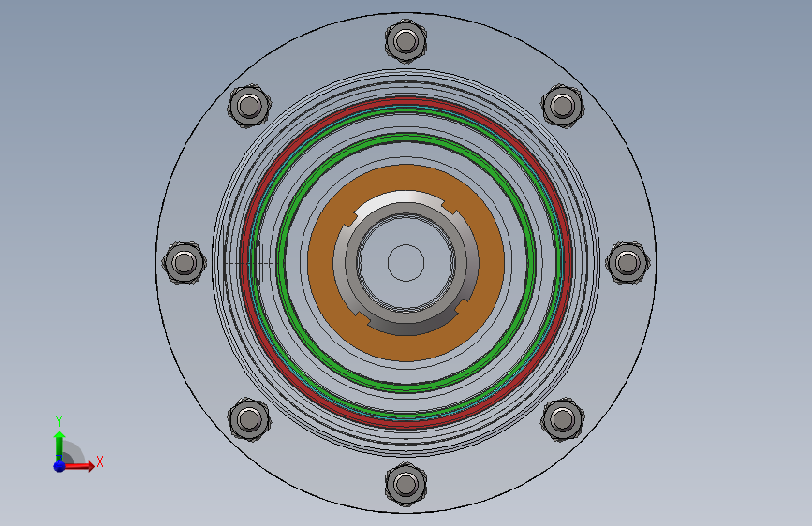Screen dimensions: 812x526
Task: Click the blue Z axis dot of triad
Action: [x=59, y=466]
